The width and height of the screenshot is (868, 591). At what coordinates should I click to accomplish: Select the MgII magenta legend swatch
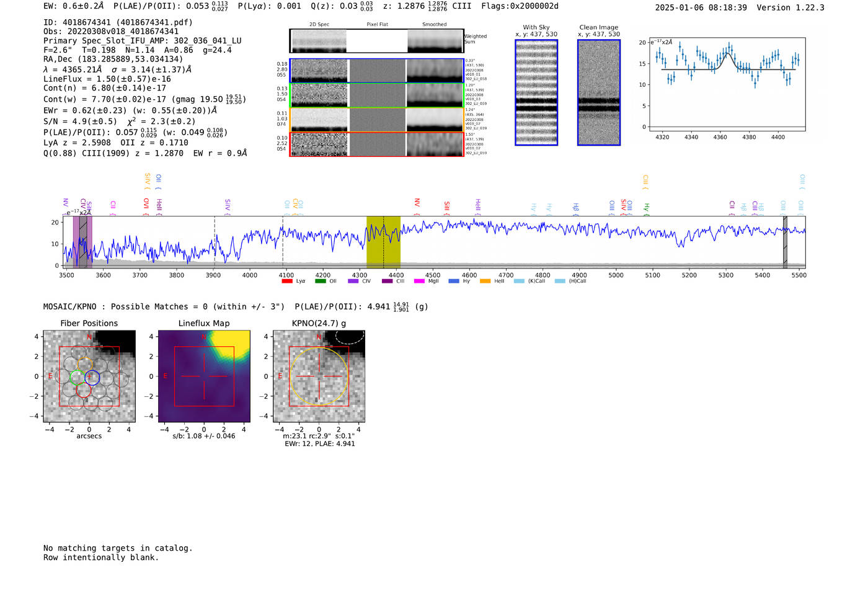(420, 281)
